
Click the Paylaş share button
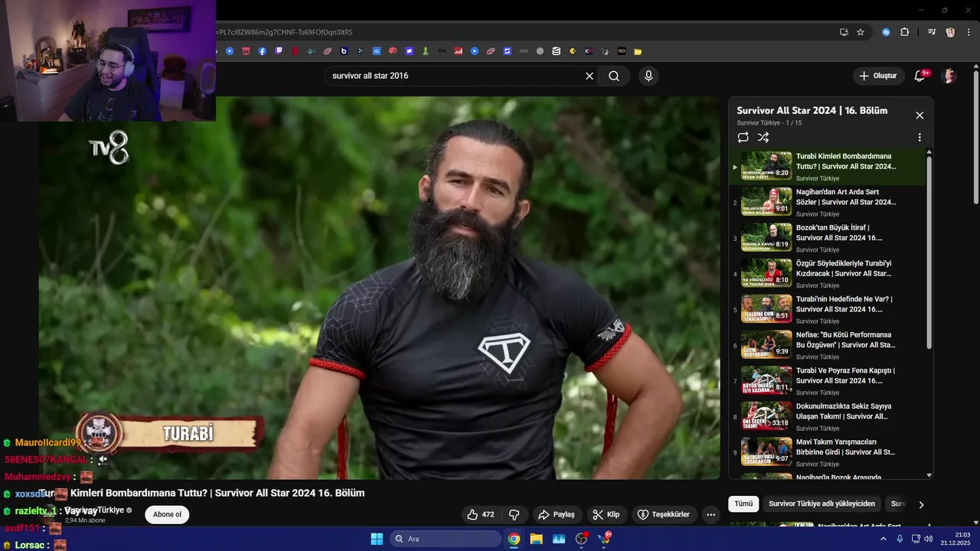click(557, 514)
